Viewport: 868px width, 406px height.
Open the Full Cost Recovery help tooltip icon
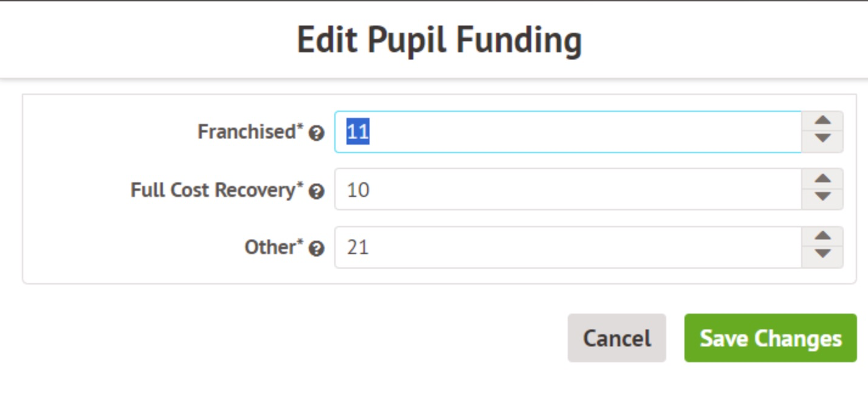click(x=316, y=191)
